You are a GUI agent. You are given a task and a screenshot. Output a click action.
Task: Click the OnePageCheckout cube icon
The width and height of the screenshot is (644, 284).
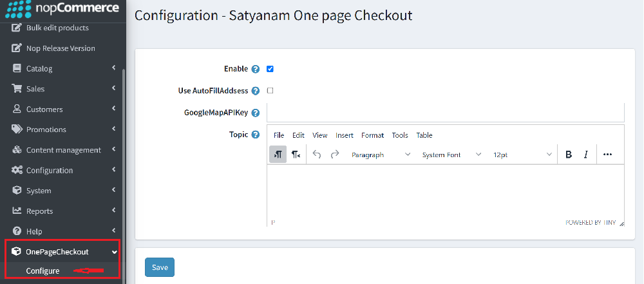(16, 252)
